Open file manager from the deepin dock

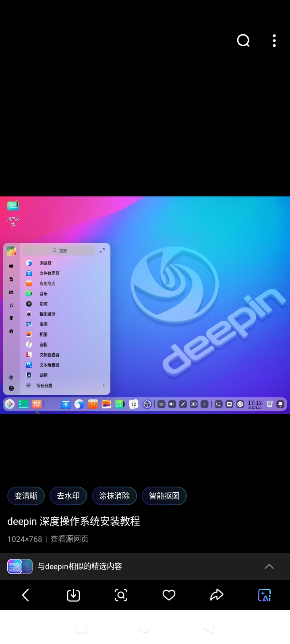[x=66, y=404]
